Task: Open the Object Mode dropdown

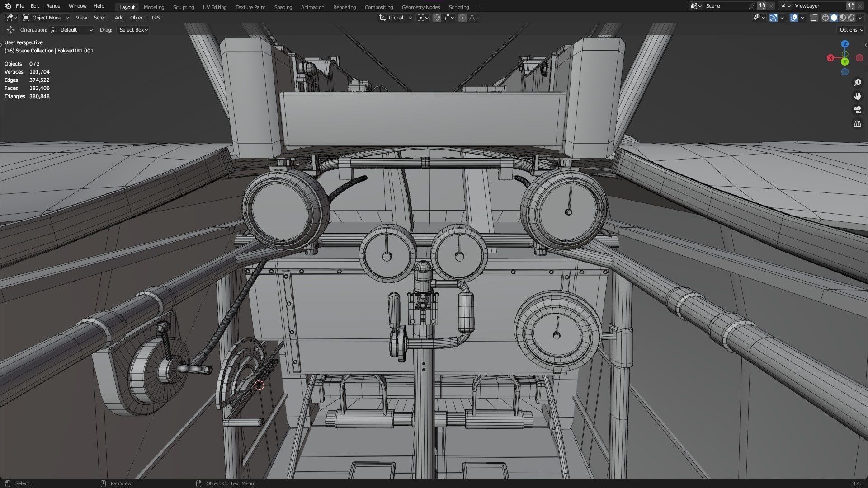Action: point(45,18)
